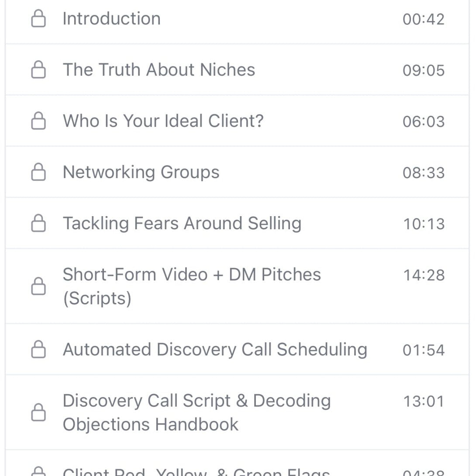Click the lock icon next to The Truth About Niches
The height and width of the screenshot is (476, 476).
tap(38, 69)
